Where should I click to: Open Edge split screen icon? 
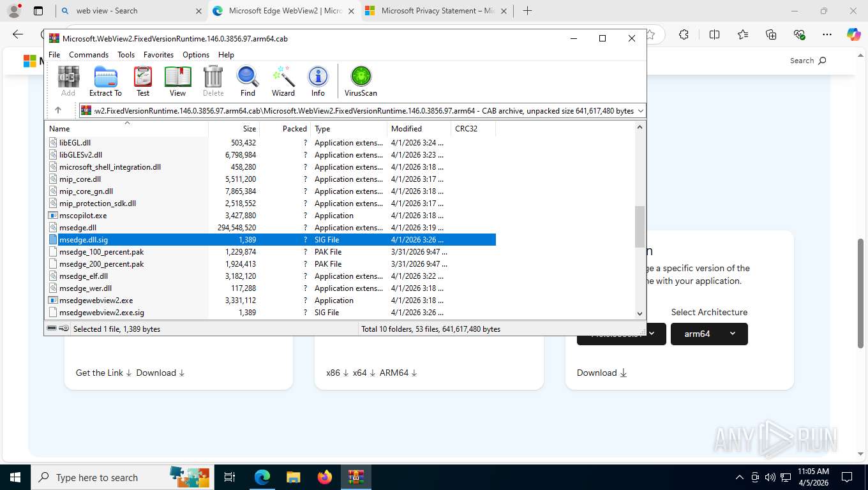tap(714, 34)
